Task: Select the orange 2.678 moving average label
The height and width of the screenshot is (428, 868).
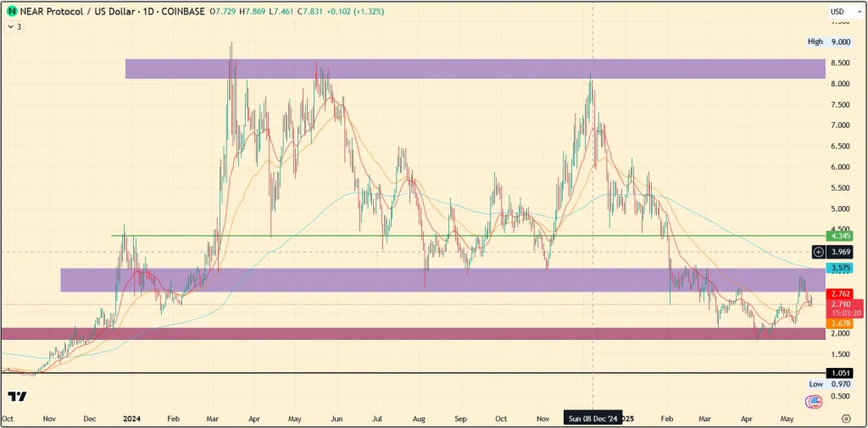Action: [x=839, y=323]
